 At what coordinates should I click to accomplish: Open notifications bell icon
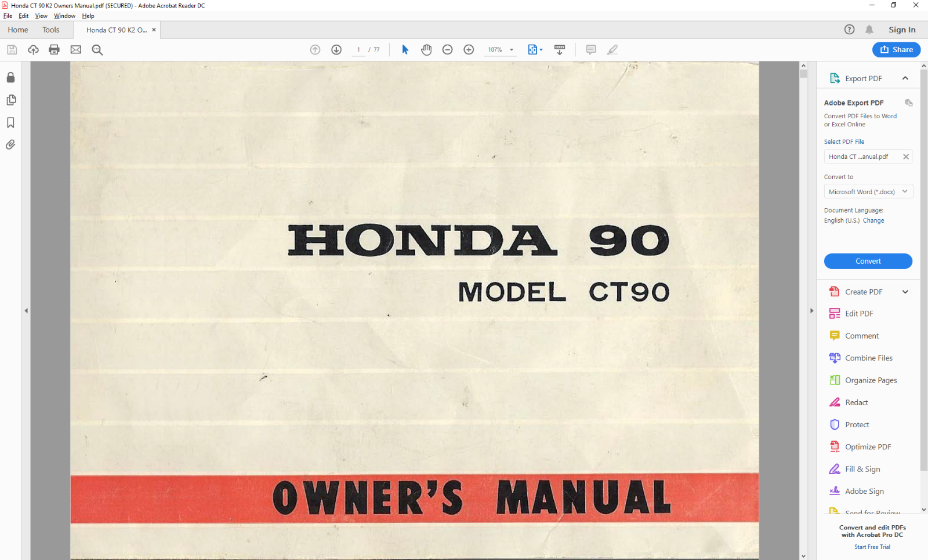[x=869, y=30]
